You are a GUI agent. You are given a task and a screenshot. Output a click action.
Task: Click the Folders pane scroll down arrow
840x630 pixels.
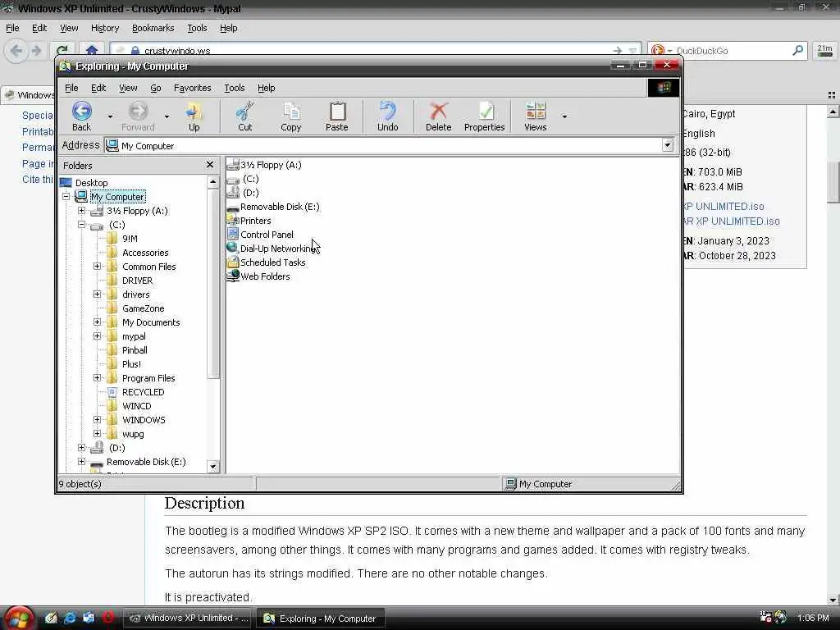click(x=212, y=466)
